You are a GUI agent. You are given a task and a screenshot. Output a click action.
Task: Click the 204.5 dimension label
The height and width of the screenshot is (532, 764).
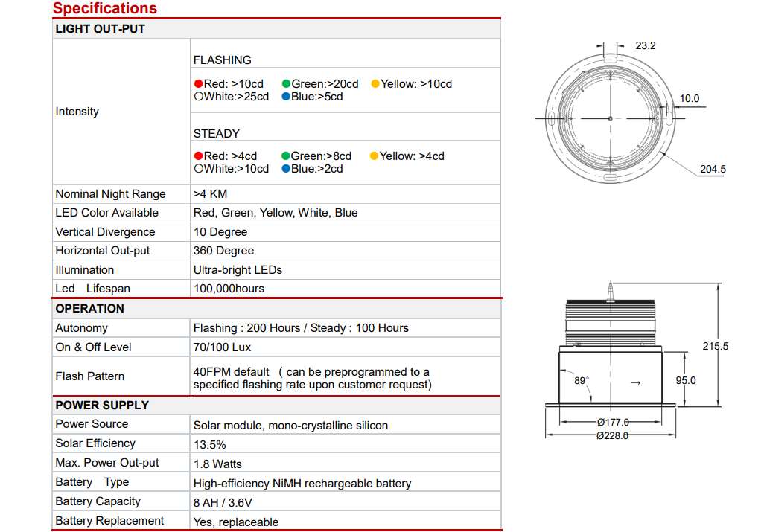coord(713,170)
